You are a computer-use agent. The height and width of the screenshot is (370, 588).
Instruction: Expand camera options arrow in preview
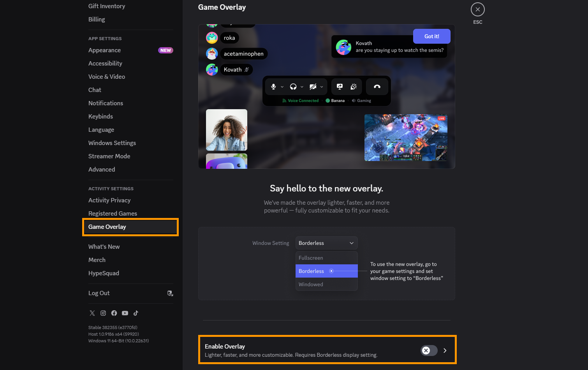pos(322,87)
